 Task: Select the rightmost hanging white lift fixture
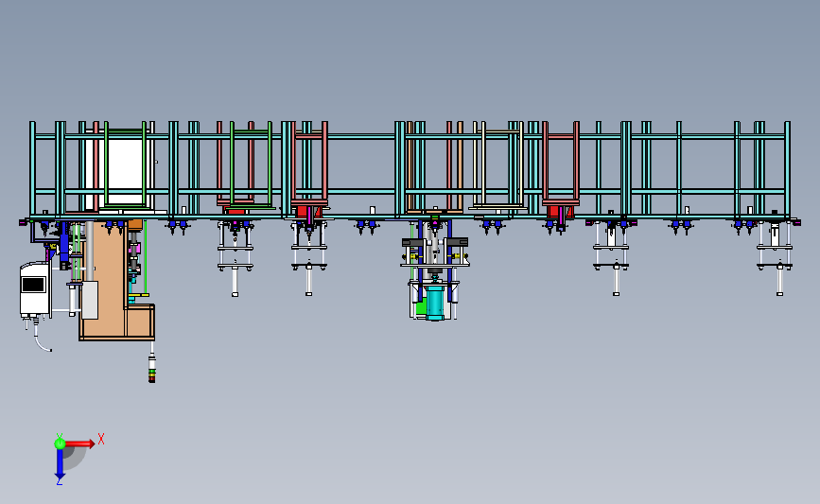pos(775,257)
